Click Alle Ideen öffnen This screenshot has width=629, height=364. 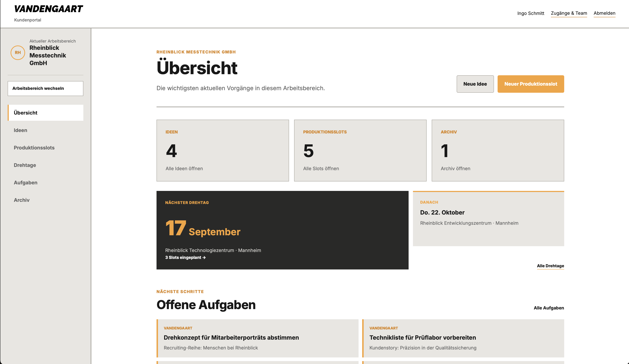(x=184, y=169)
